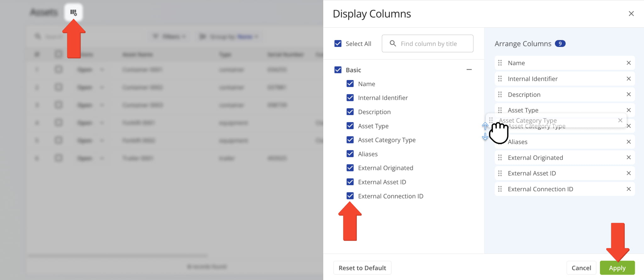Click Reset to Default

[362, 268]
